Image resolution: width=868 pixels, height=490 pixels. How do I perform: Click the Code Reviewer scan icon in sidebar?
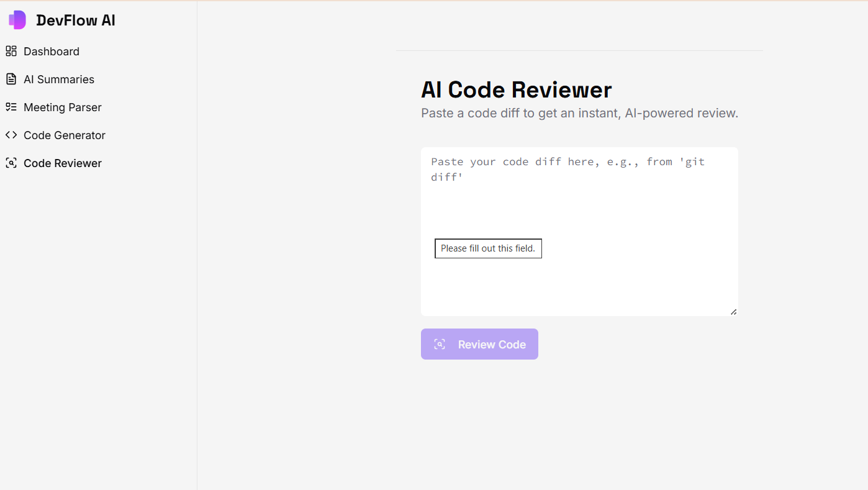click(x=11, y=163)
